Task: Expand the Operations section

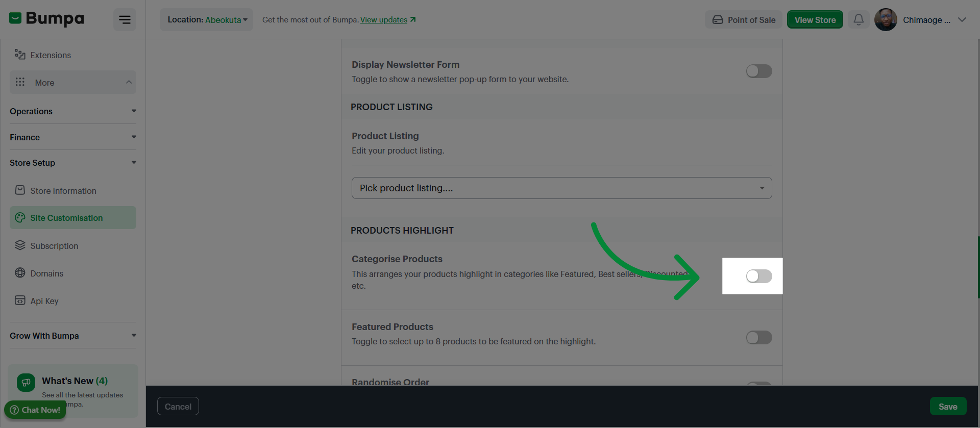Action: point(73,111)
